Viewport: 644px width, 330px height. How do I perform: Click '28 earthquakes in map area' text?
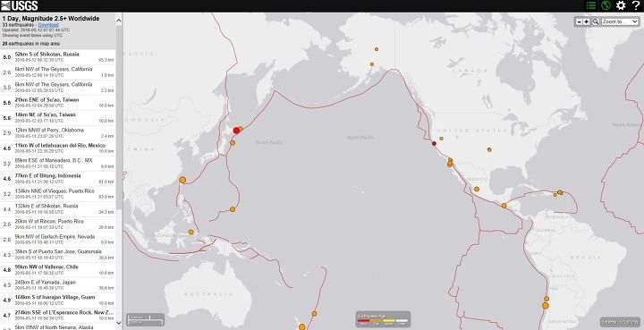pyautogui.click(x=31, y=44)
